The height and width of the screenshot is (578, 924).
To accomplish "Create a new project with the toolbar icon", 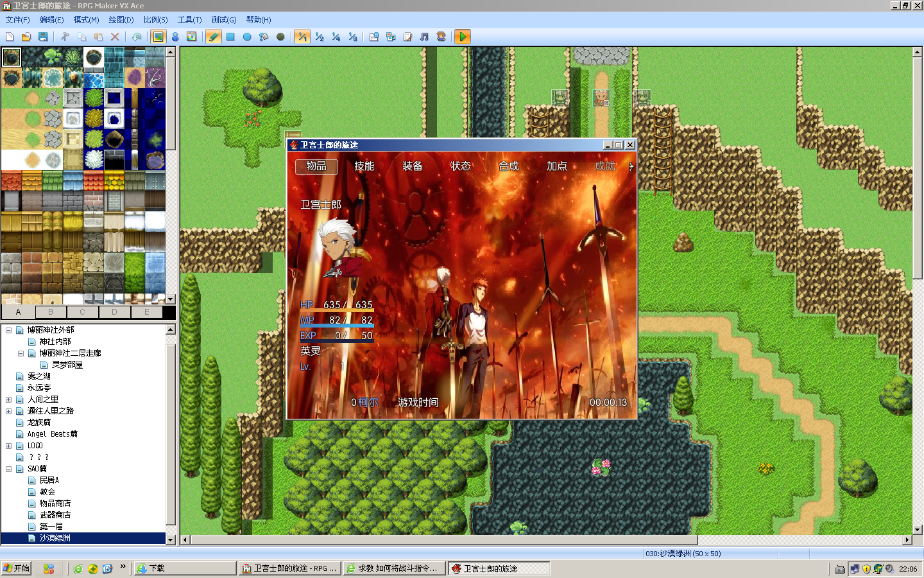I will tap(10, 37).
